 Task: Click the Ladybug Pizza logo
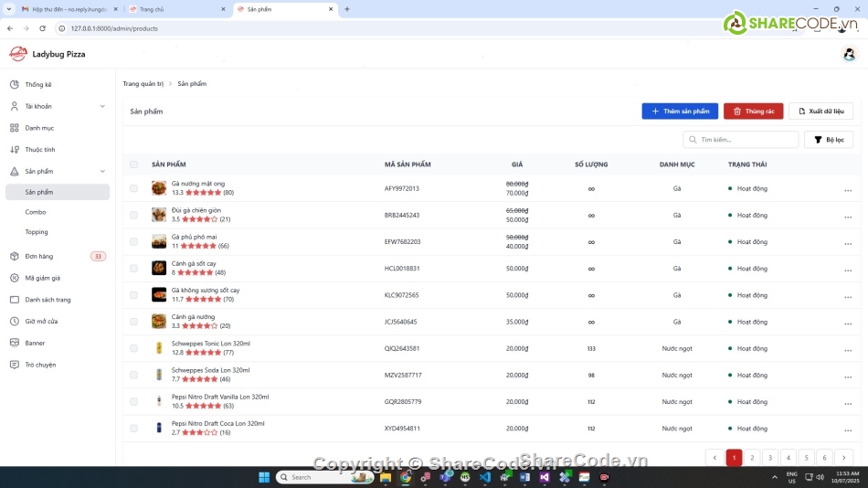[x=17, y=54]
